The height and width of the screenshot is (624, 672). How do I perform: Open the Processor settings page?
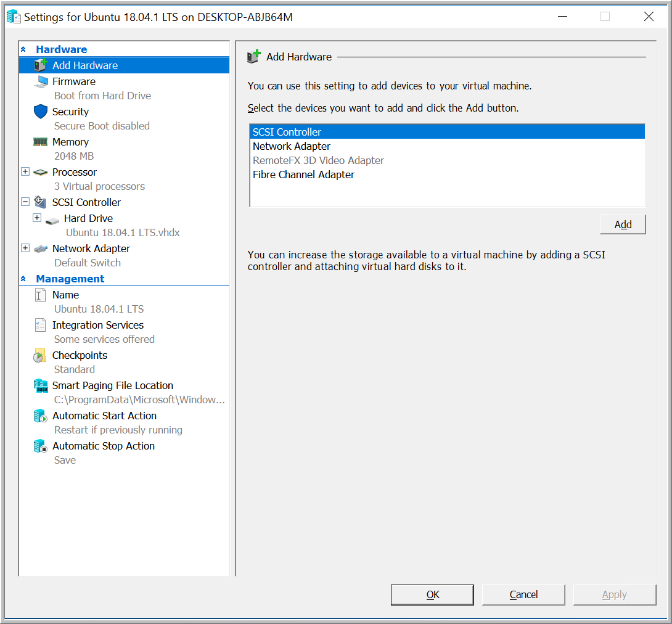coord(74,172)
